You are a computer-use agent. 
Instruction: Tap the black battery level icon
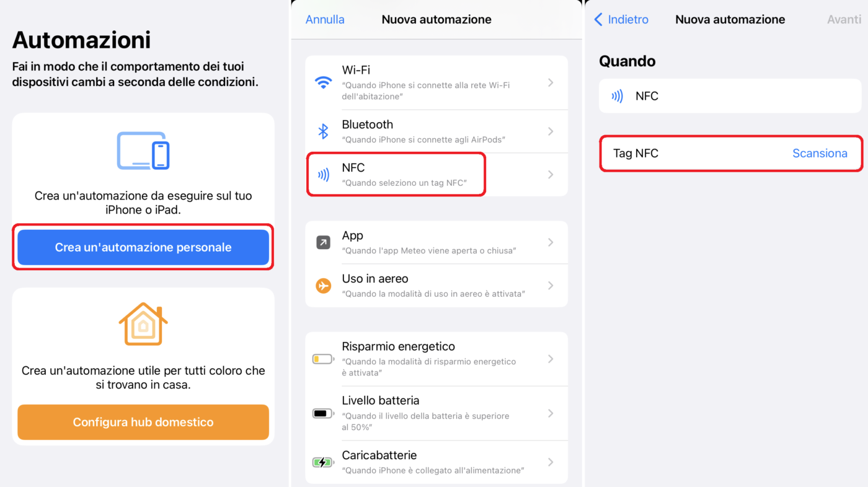[323, 413]
